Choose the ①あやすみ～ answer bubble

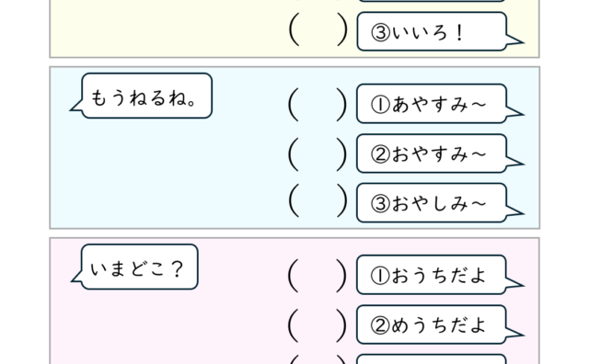(x=432, y=104)
